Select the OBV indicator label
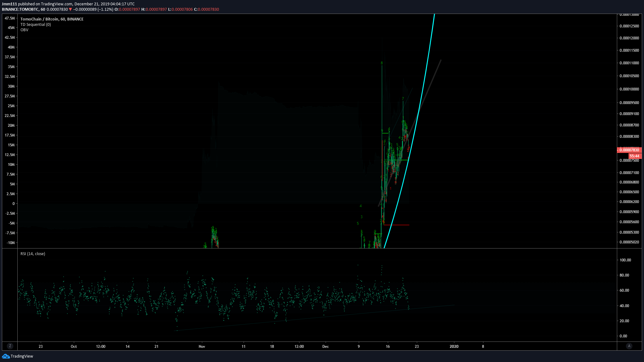Viewport: 644px width, 362px height. (24, 30)
